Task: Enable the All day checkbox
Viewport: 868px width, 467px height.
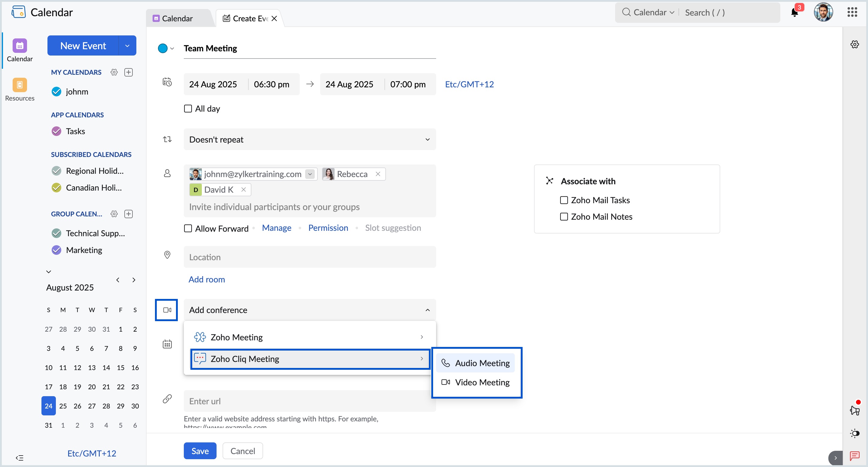Action: [188, 109]
